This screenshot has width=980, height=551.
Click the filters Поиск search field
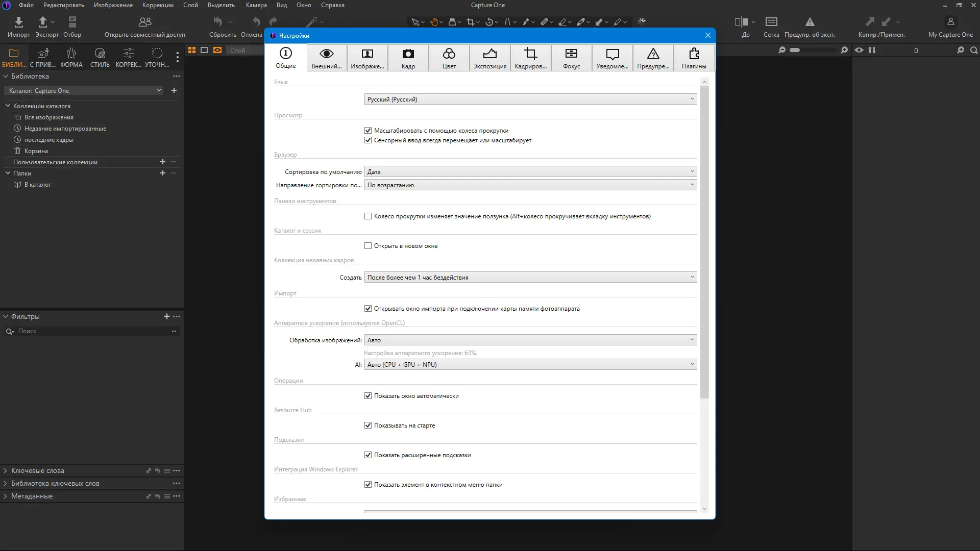[x=92, y=332]
